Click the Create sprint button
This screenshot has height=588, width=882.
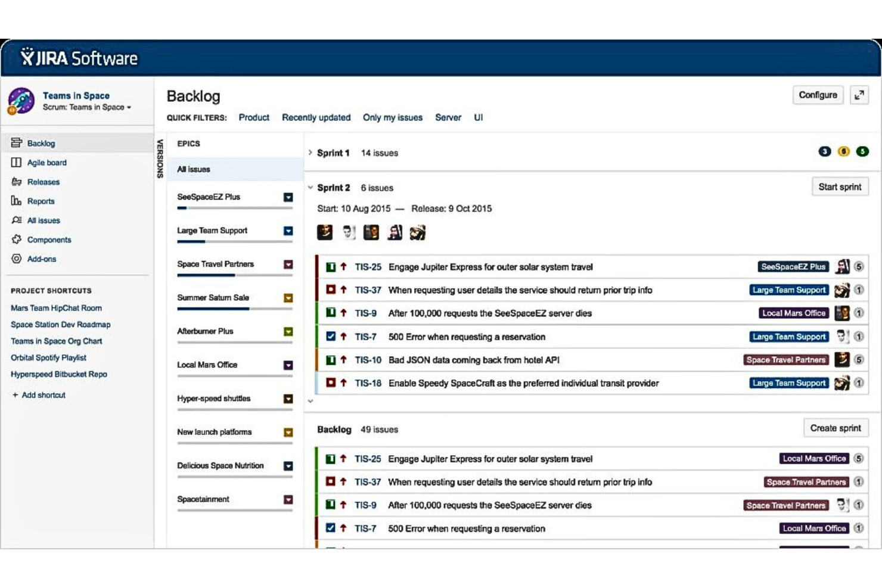(836, 428)
